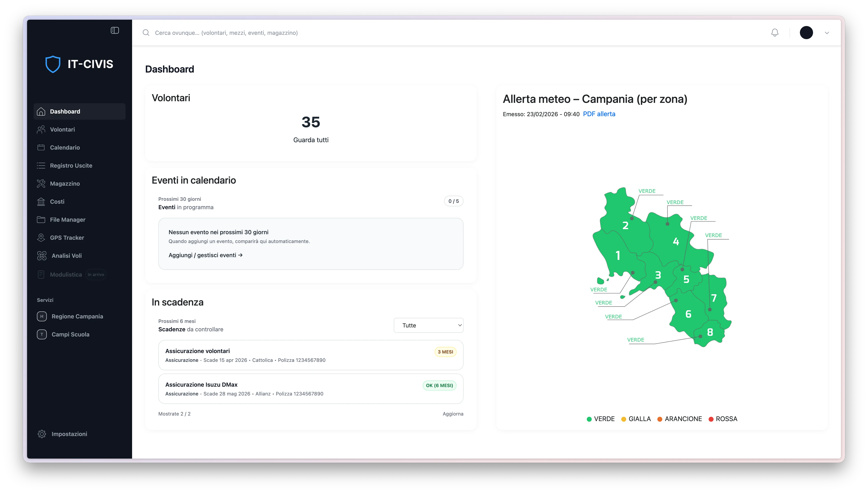Open Registro Uscite section
The height and width of the screenshot is (493, 868).
click(x=80, y=166)
